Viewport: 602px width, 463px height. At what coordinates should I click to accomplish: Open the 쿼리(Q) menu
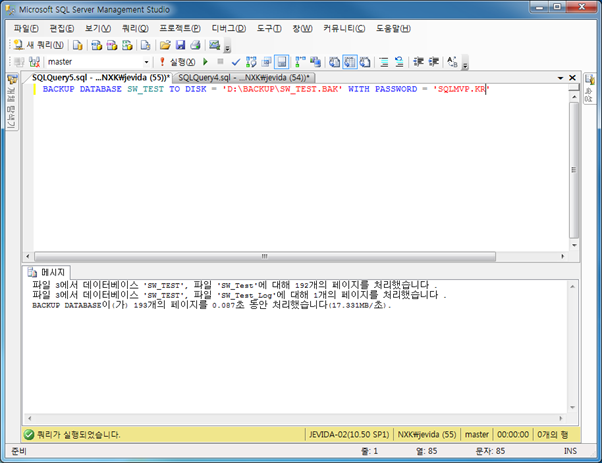(x=135, y=28)
